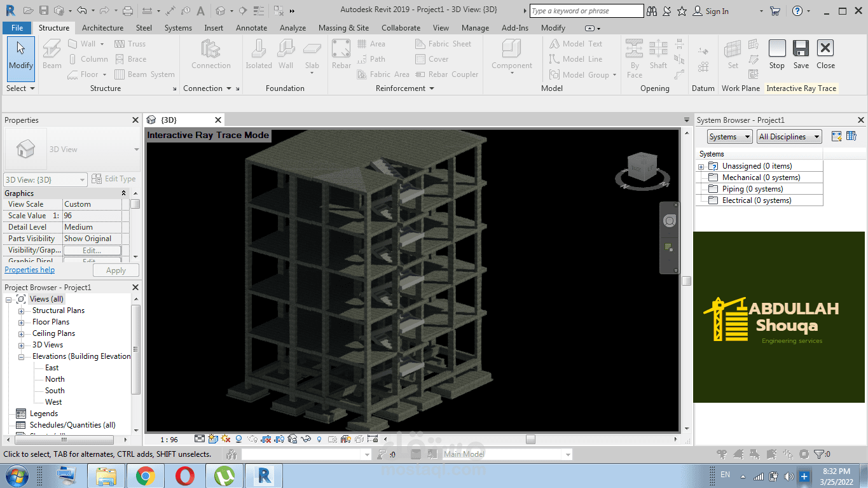Click the ViewCube in 3D view
The image size is (868, 488).
[x=641, y=168]
